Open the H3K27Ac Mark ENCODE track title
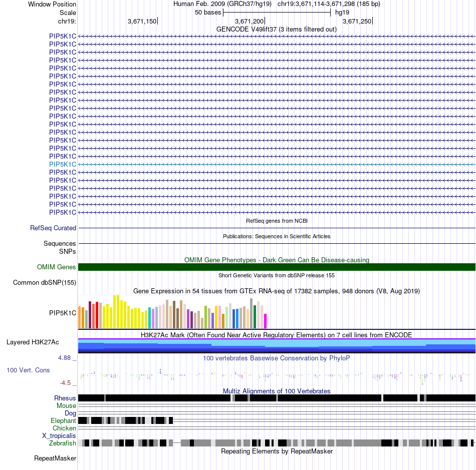The image size is (476, 470). click(277, 335)
